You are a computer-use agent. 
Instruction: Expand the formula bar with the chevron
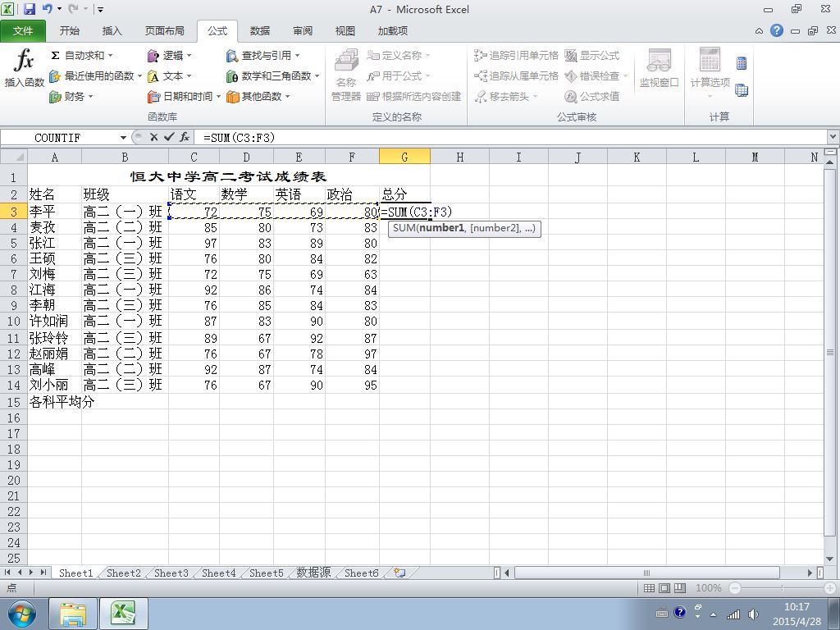(x=833, y=137)
